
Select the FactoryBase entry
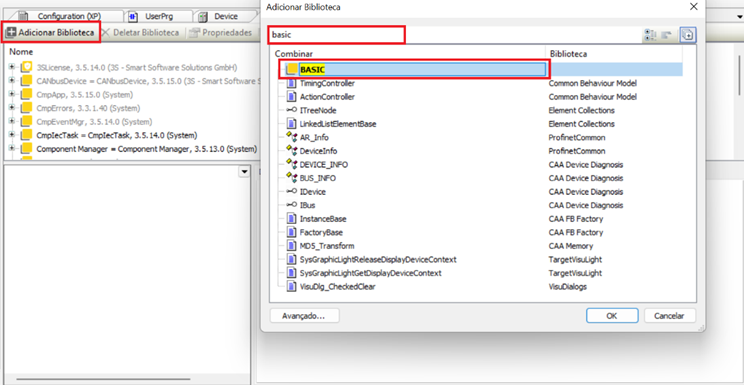pyautogui.click(x=321, y=233)
